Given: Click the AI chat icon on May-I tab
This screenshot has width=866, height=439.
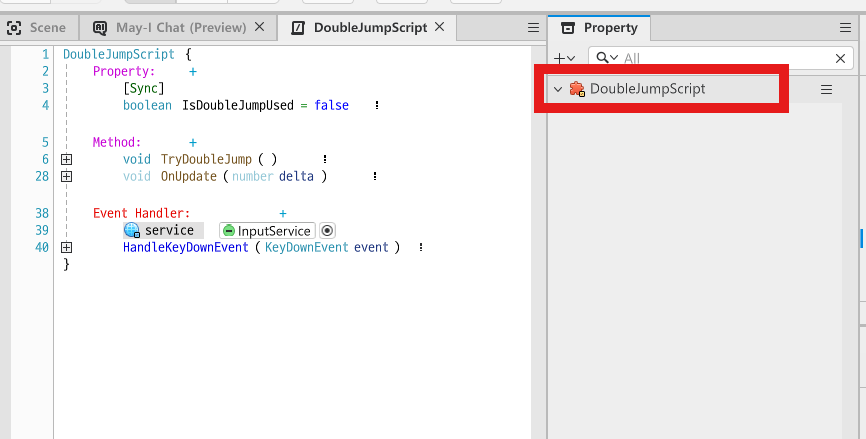Looking at the screenshot, I should click(100, 28).
